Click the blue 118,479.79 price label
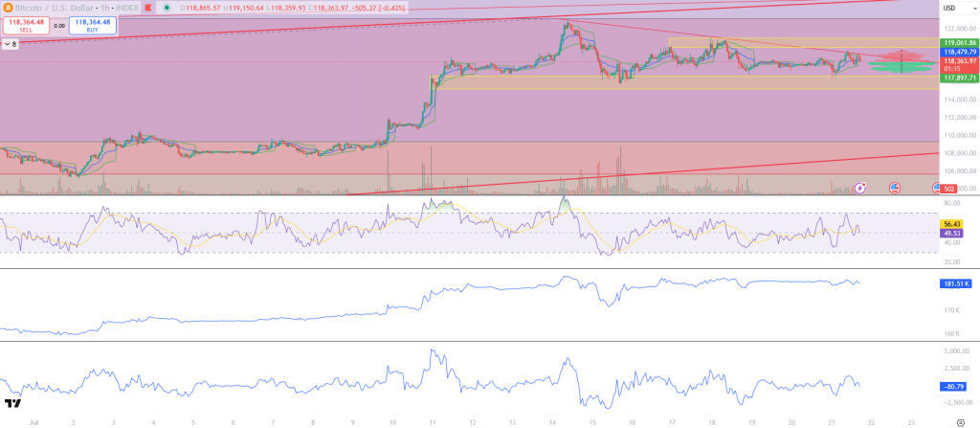Image resolution: width=980 pixels, height=428 pixels. (x=957, y=52)
